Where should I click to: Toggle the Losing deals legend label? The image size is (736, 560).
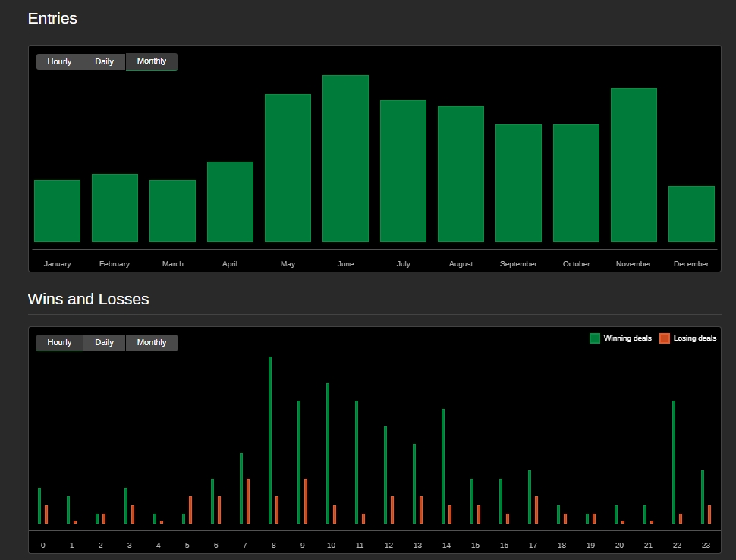click(694, 338)
